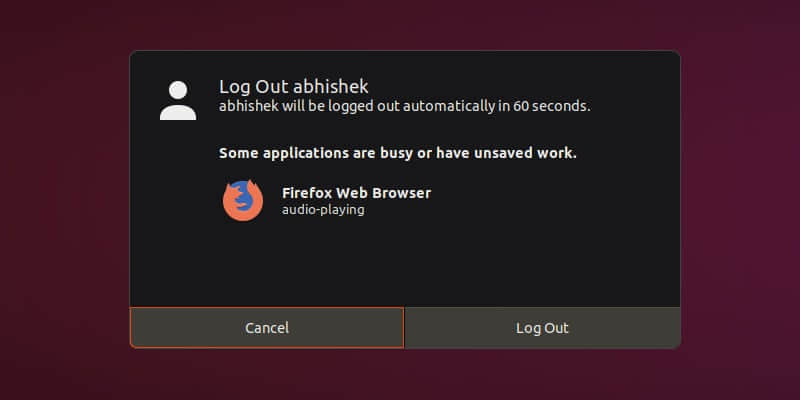
Task: Click the desktop background below the dialog
Action: coord(404,376)
